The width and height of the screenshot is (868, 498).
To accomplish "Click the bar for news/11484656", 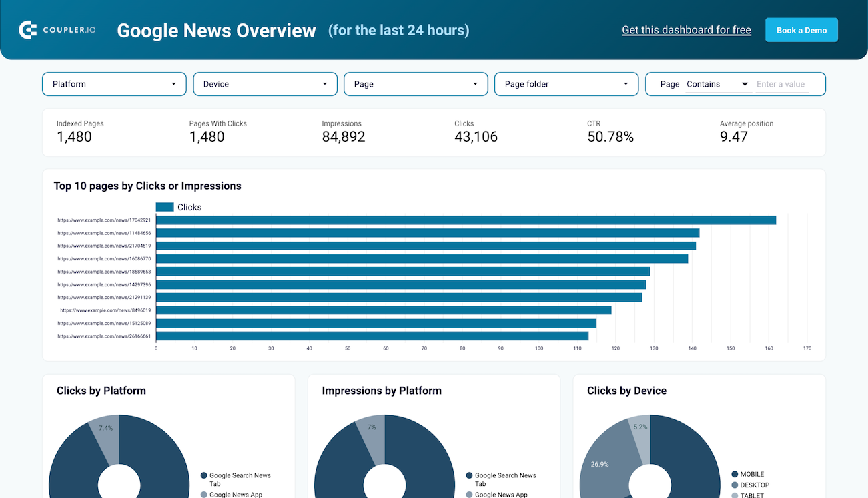I will pyautogui.click(x=428, y=233).
